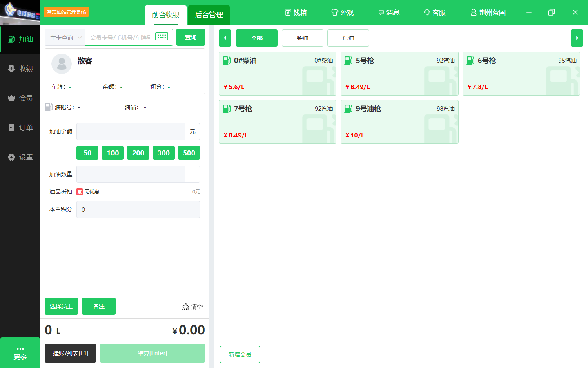The width and height of the screenshot is (588, 368).
Task: Set refuel amount to 500
Action: point(189,153)
